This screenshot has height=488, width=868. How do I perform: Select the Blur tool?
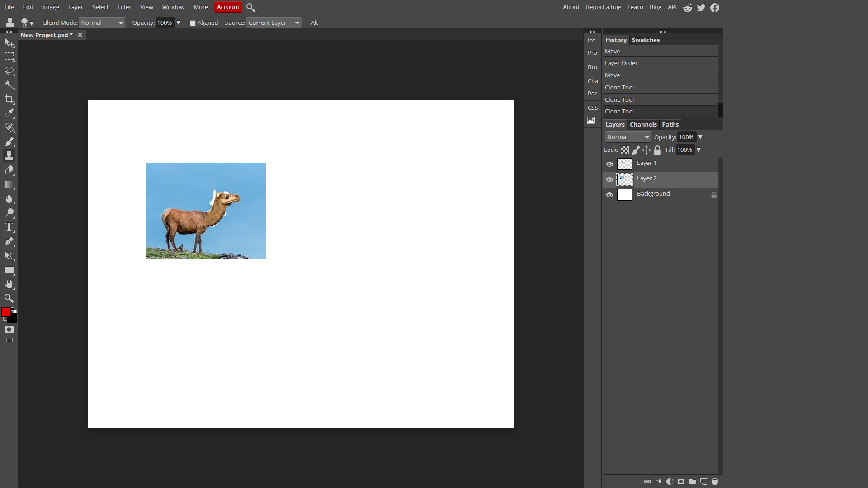(9, 199)
